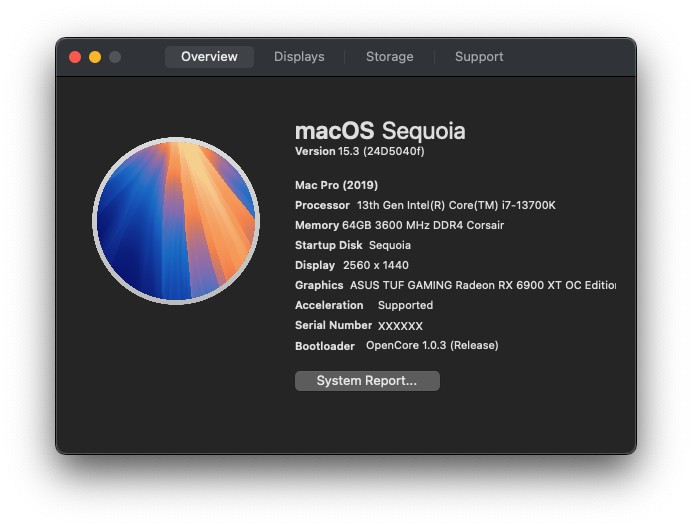
Task: Click the disabled gray zoom button
Action: coord(115,57)
